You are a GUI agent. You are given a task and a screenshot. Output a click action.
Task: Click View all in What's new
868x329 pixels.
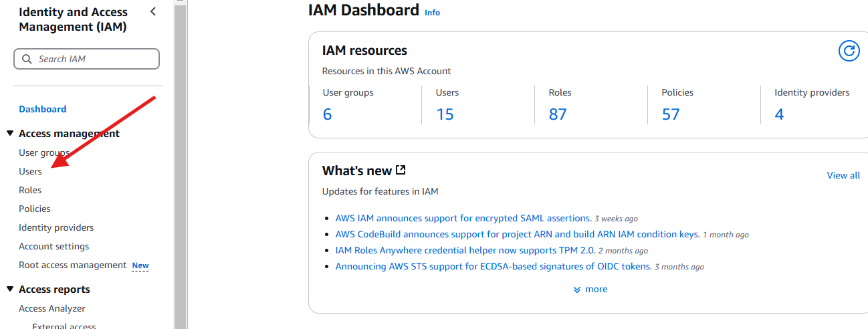pyautogui.click(x=843, y=175)
